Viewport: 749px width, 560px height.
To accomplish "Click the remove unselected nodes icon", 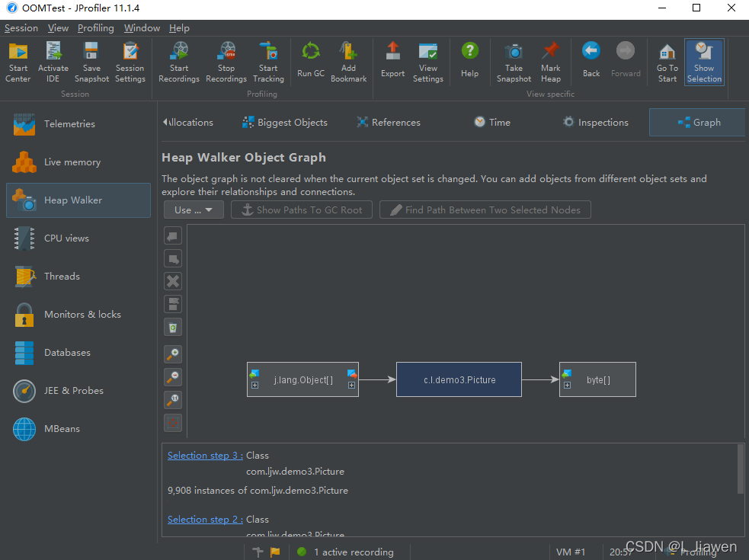I will pyautogui.click(x=173, y=304).
